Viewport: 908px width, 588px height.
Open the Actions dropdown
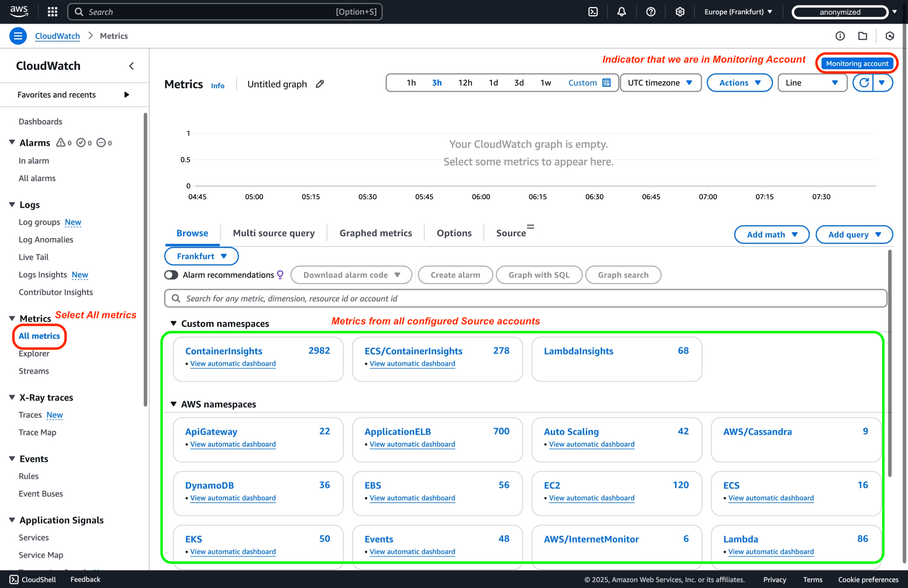coord(740,83)
